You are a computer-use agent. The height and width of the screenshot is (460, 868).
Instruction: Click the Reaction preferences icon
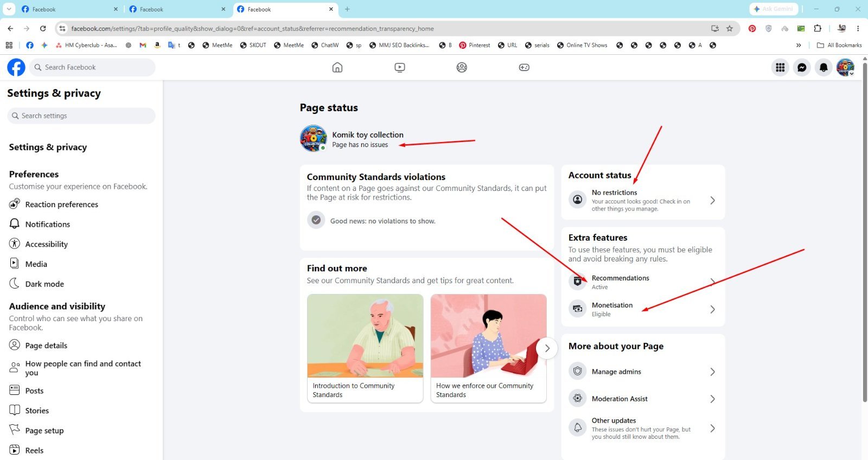tap(15, 204)
